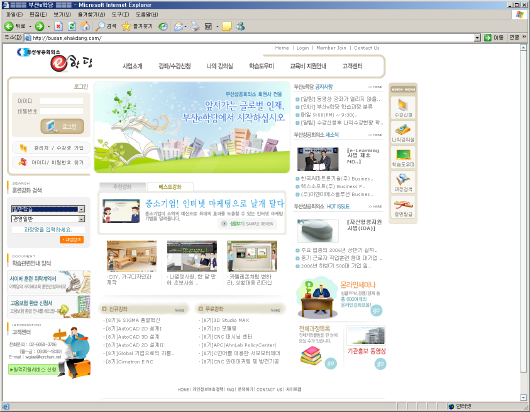Click the IE Refresh button
Image resolution: width=530 pixels, height=412 pixels.
tap(72, 26)
